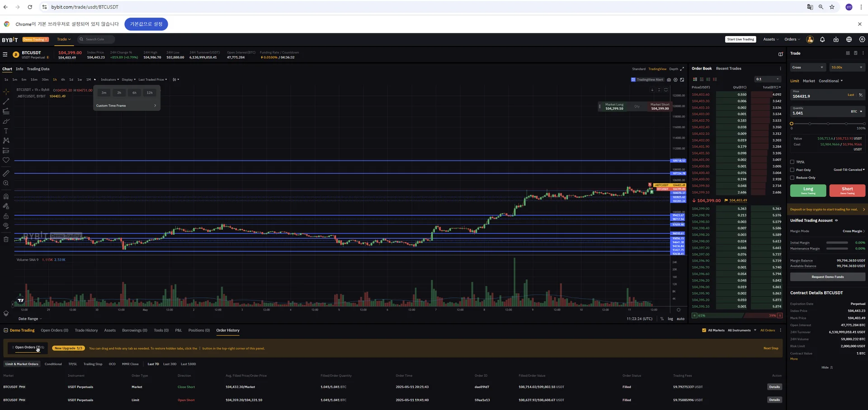Tick the Reduce-Only checkbox
The width and height of the screenshot is (868, 410).
[x=792, y=178]
